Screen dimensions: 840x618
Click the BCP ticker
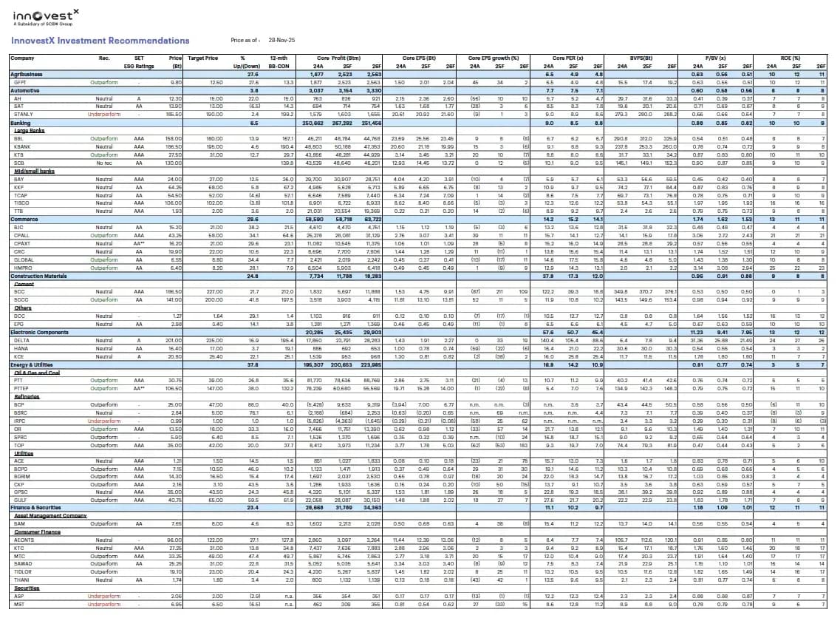[18, 404]
